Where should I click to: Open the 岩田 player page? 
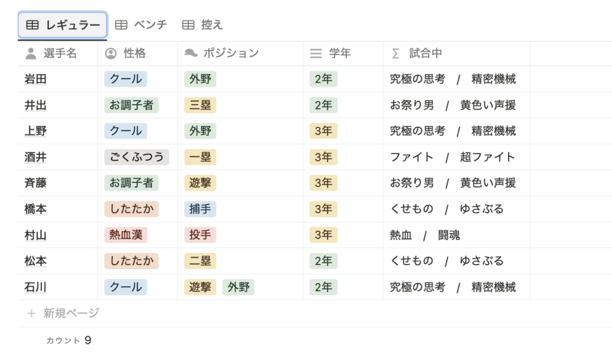click(35, 79)
